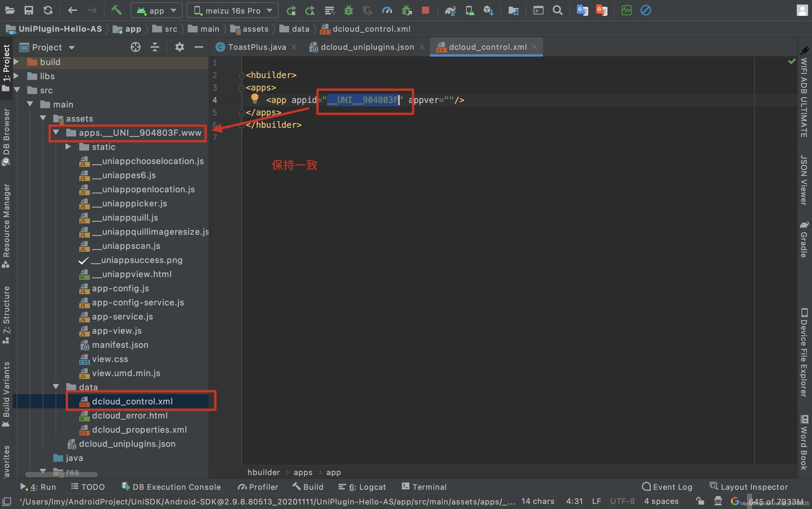Click the red Stop run button

tap(425, 10)
